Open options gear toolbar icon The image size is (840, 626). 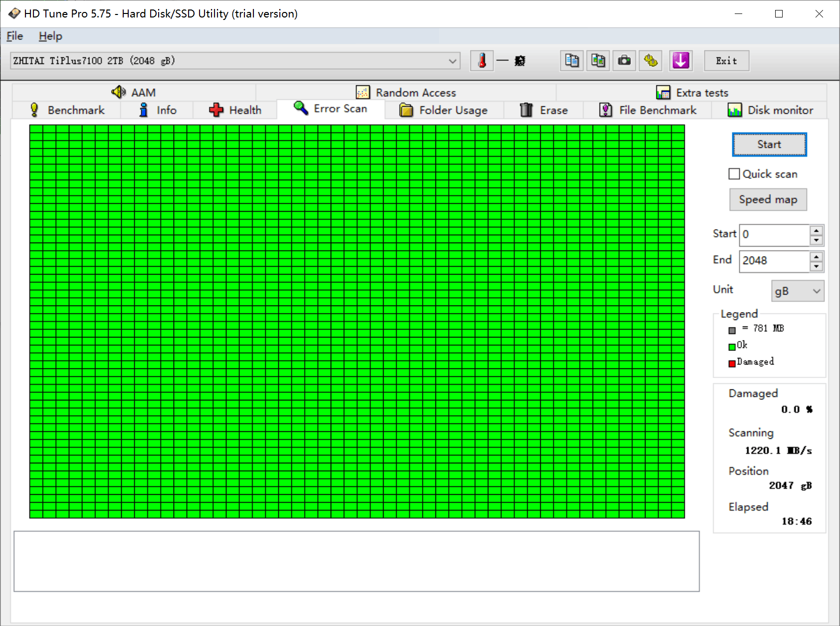[650, 61]
